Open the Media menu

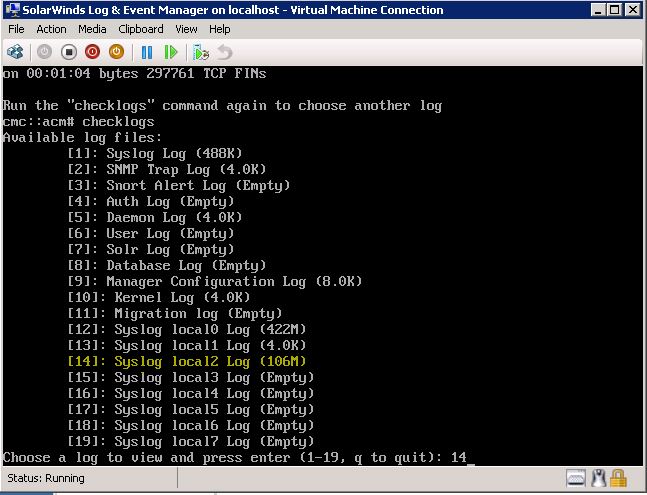pyautogui.click(x=92, y=29)
